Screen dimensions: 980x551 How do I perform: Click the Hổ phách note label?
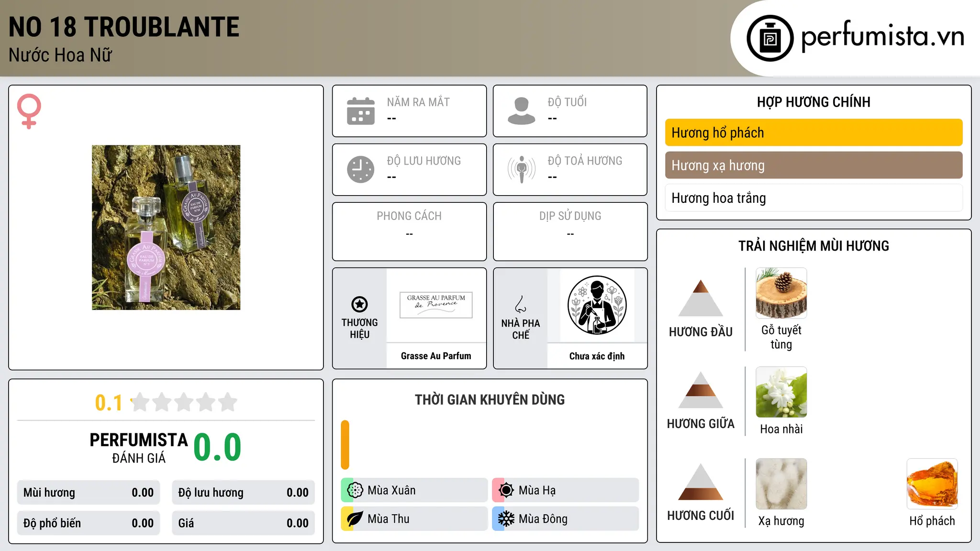[932, 521]
